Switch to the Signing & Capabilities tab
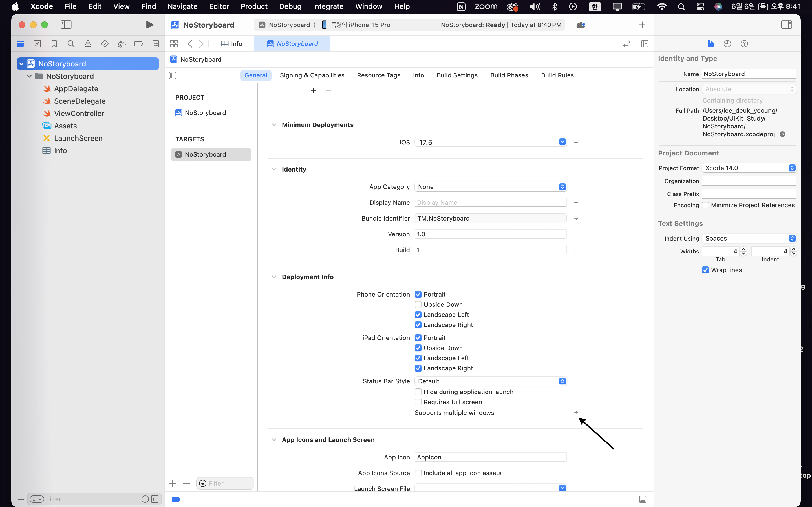Screen dimensions: 812x507 point(312,75)
